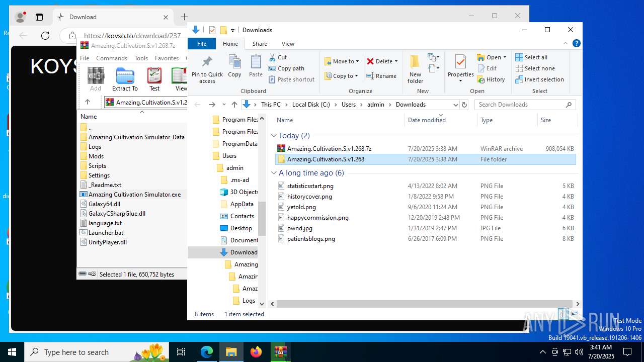The image size is (644, 362).
Task: Open recent locations dropdown arrow
Action: 224,105
